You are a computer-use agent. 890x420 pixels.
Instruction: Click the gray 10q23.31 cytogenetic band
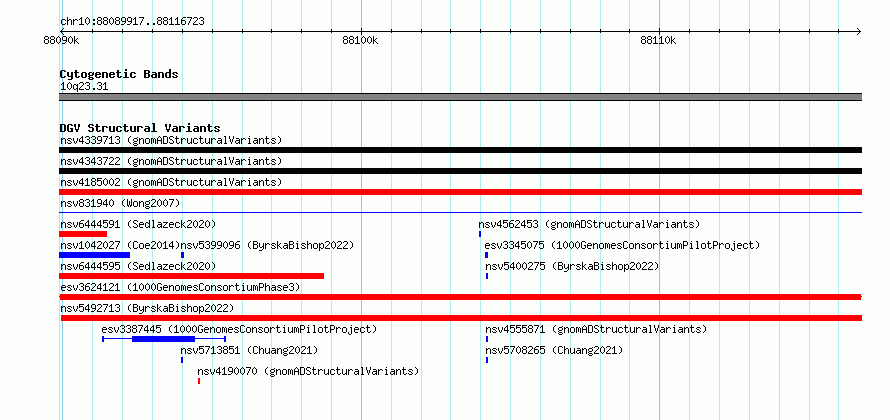(460, 97)
